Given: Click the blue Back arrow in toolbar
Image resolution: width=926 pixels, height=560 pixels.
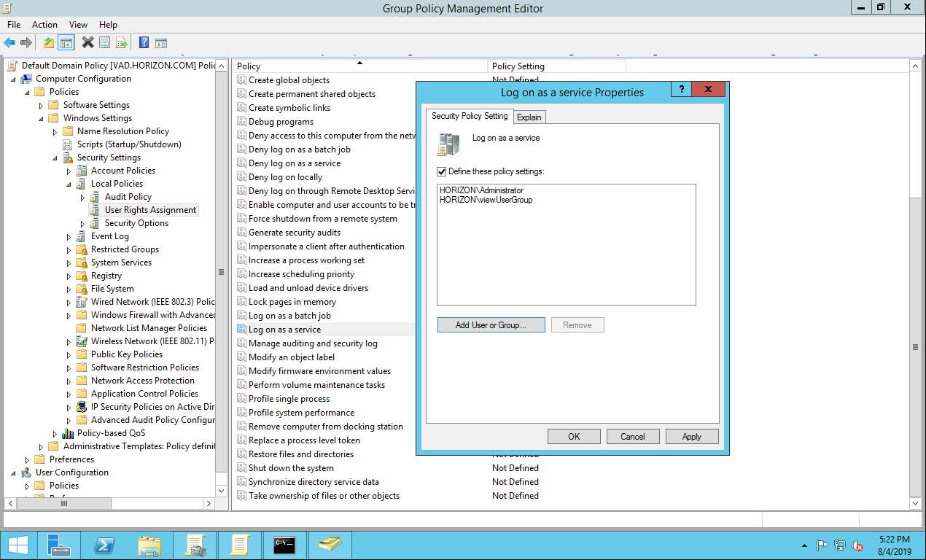Looking at the screenshot, I should point(9,43).
